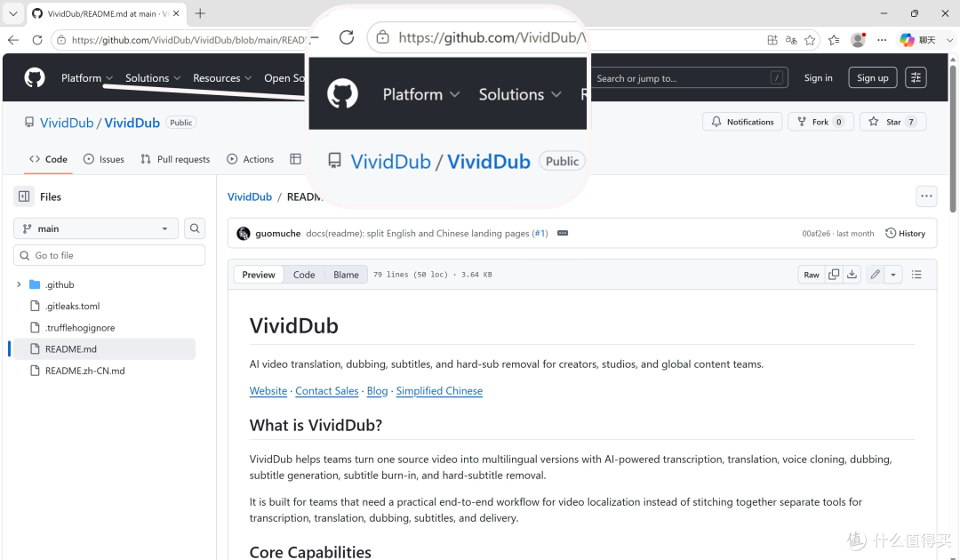Open the split screen icon in address bar

point(772,40)
